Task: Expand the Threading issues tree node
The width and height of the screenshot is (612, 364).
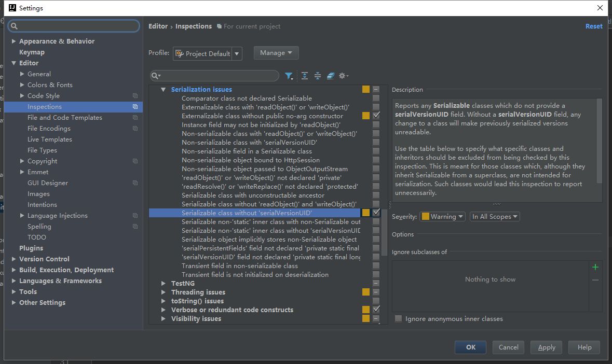Action: pyautogui.click(x=164, y=292)
